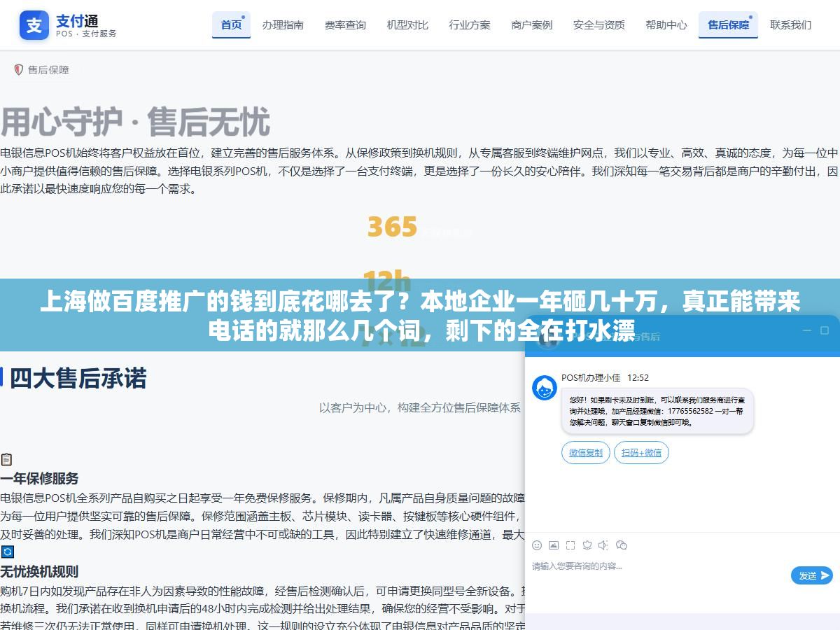Click the WeChat icon in chat toolbar
Image resolution: width=840 pixels, height=630 pixels.
click(622, 545)
